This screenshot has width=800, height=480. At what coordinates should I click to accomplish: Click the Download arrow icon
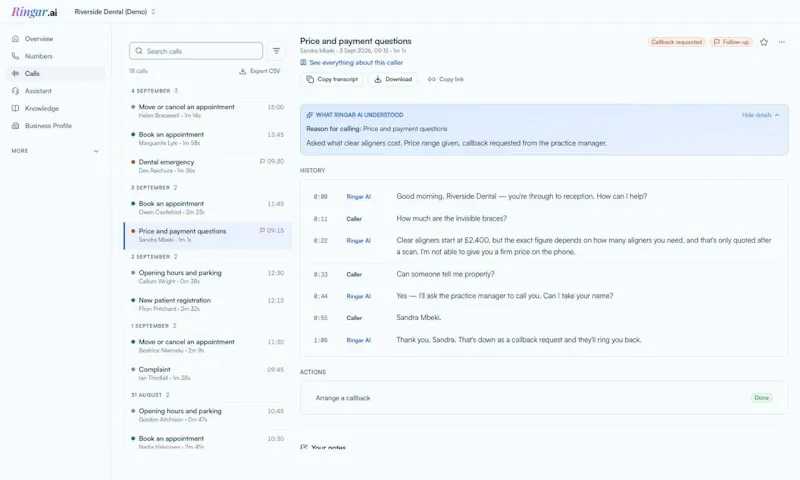point(378,79)
